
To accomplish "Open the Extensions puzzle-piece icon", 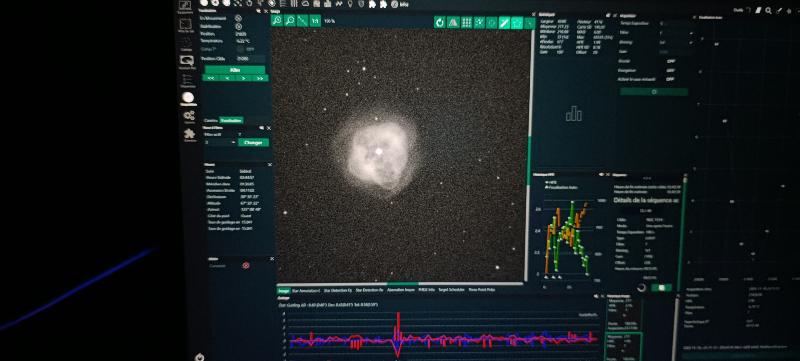I will tap(190, 135).
